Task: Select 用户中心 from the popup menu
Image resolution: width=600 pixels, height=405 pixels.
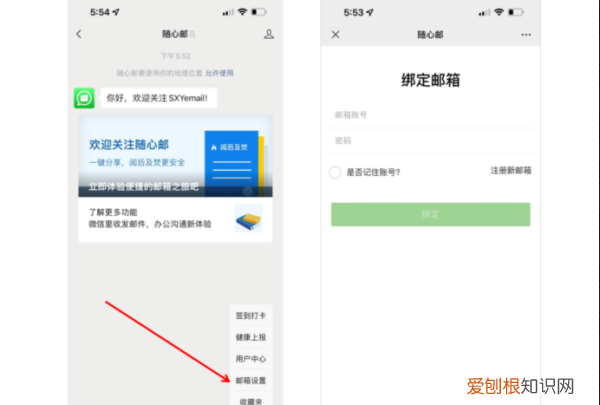Action: pos(251,359)
